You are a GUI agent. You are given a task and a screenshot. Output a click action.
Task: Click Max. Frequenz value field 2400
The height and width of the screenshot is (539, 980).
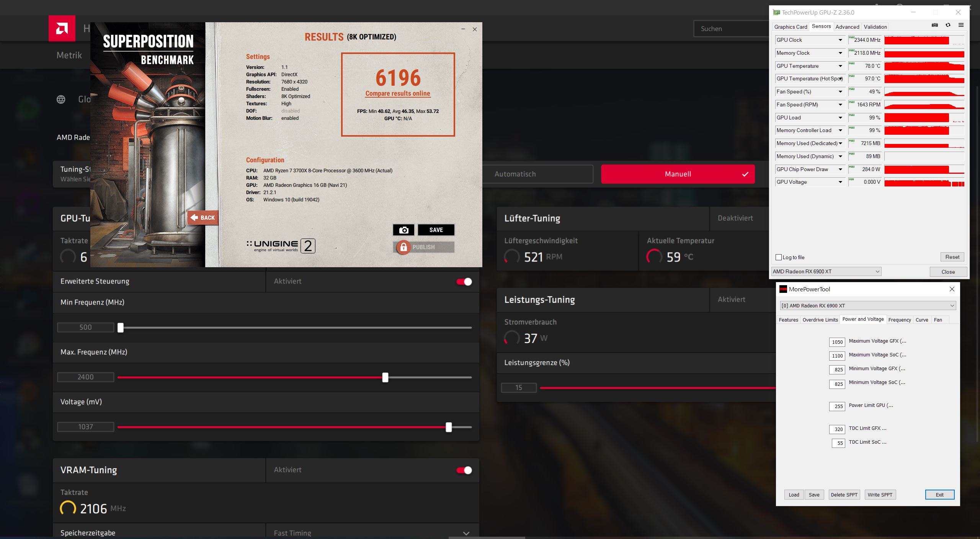(x=85, y=377)
